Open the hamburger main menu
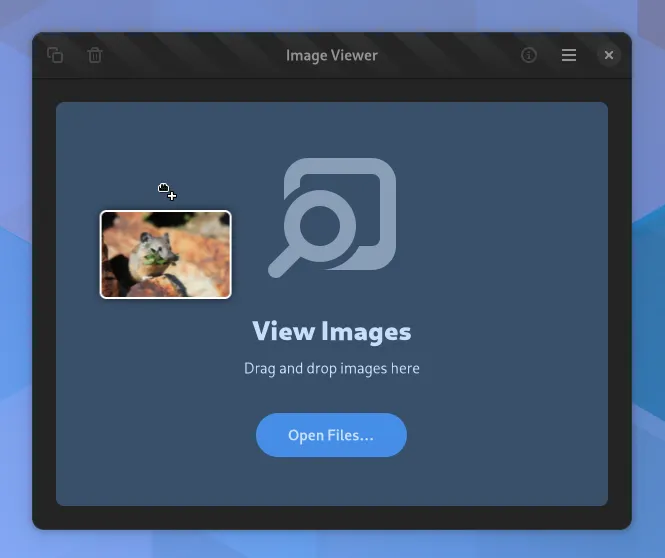This screenshot has height=558, width=665. pyautogui.click(x=569, y=56)
